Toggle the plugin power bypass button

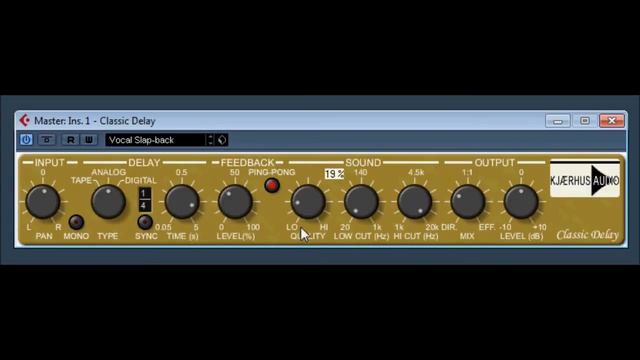26,140
